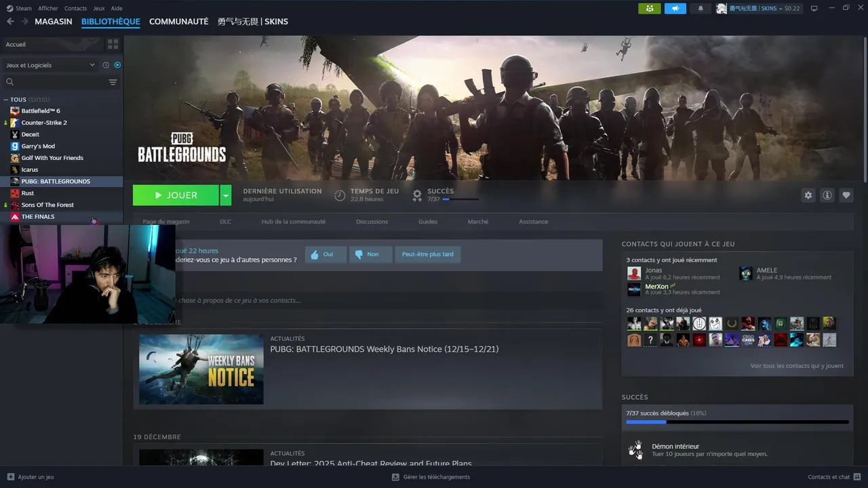Screen dimensions: 868x488
Task: Open the Weekly Bans Notice news thumbnail
Action: click(x=201, y=369)
